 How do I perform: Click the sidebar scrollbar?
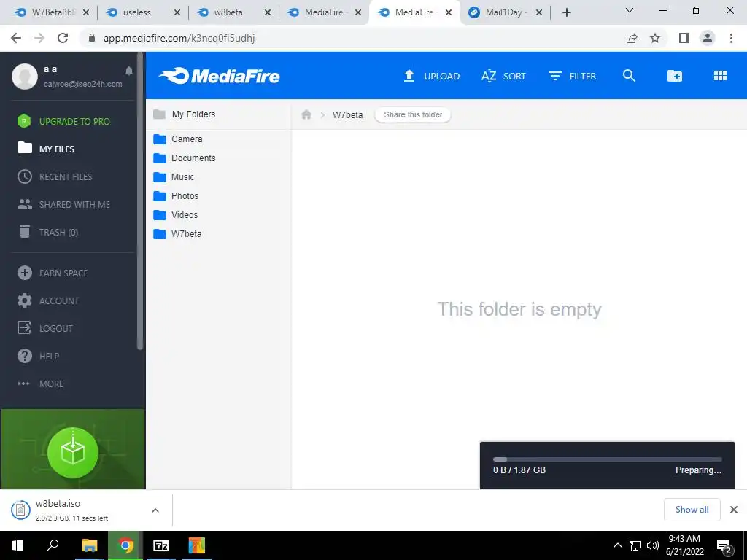point(139,202)
